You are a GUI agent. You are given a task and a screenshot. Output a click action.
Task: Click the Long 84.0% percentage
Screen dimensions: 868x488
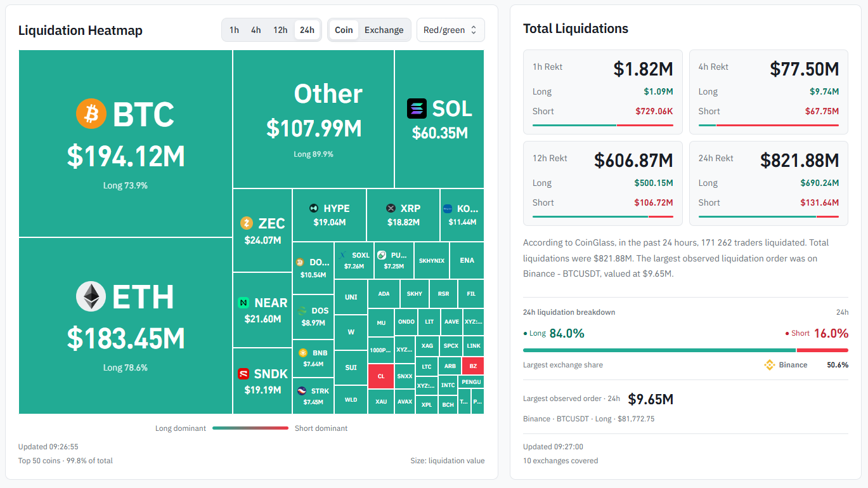567,333
